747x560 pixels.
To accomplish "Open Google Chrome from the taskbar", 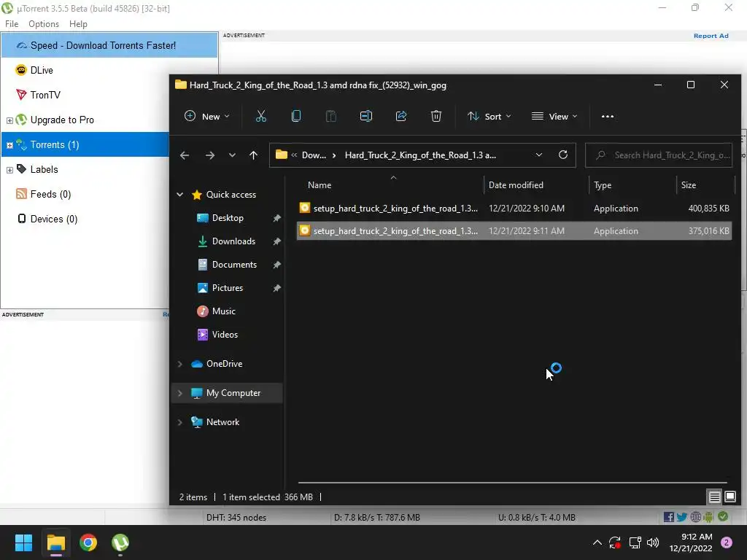I will (88, 542).
